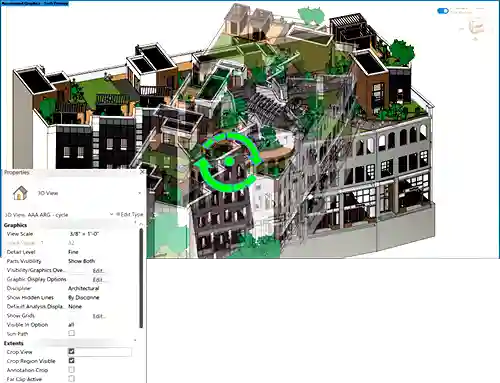Open the '3D View: AAA ARG - cycle' instance dropdown
Image resolution: width=500 pixels, height=383 pixels.
111,214
